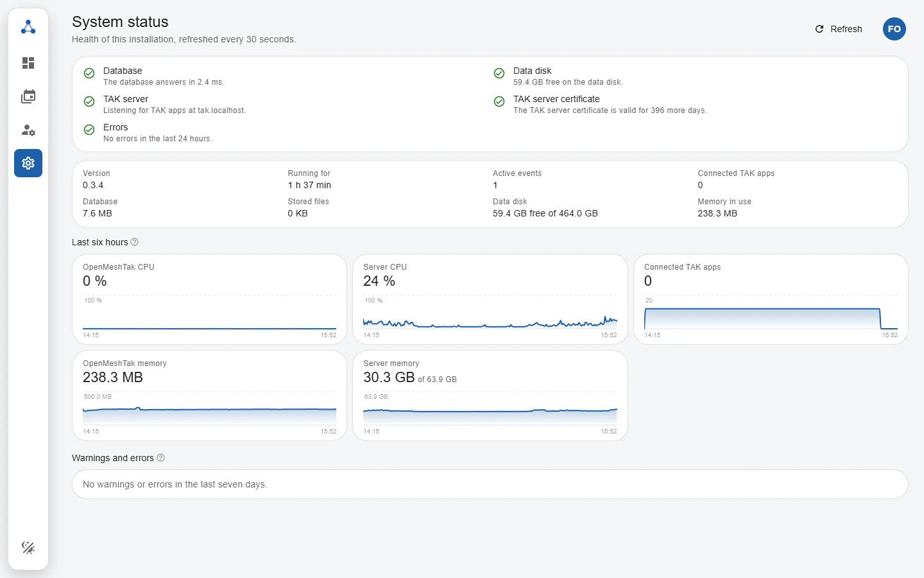Click the Errors status check icon
924x578 pixels.
coord(89,130)
